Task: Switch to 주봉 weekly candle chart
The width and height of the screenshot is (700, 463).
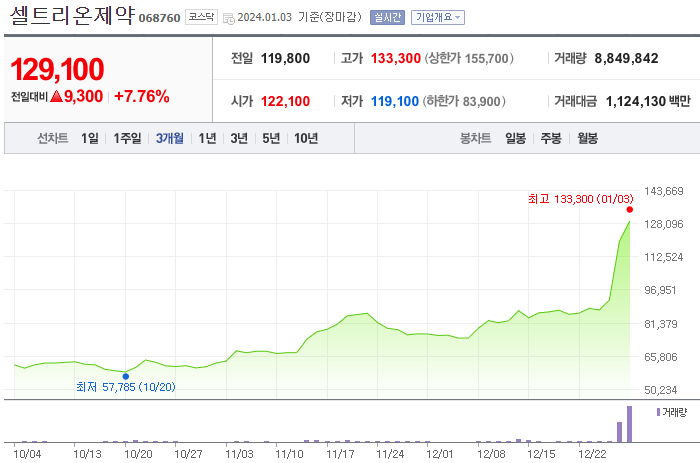Action: pyautogui.click(x=551, y=138)
